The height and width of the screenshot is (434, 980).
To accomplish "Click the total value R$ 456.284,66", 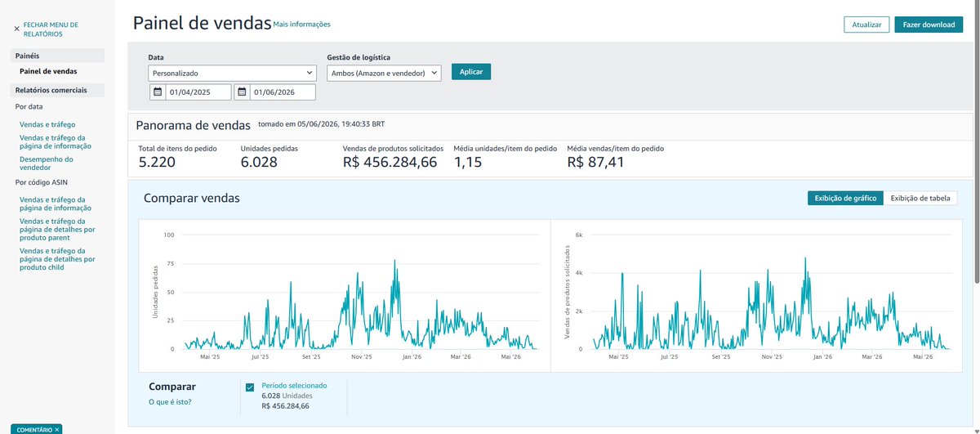I will click(x=390, y=162).
